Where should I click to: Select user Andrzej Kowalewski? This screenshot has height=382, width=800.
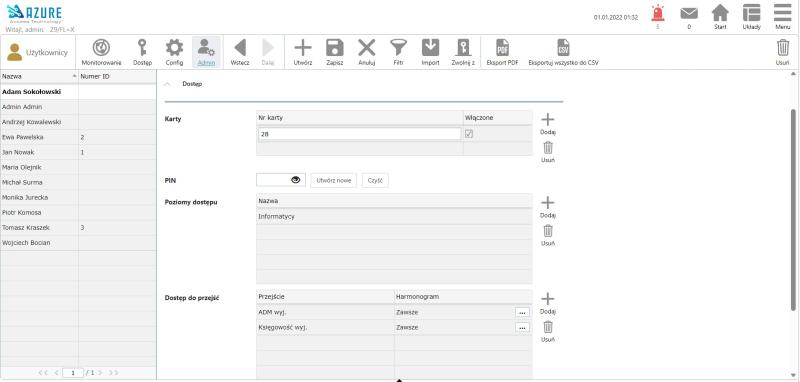coord(78,122)
